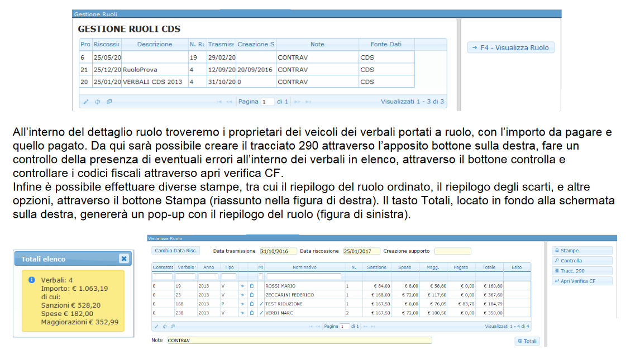The height and width of the screenshot is (364, 640).
Task: Open Apri Verifica CF
Action: tap(582, 281)
